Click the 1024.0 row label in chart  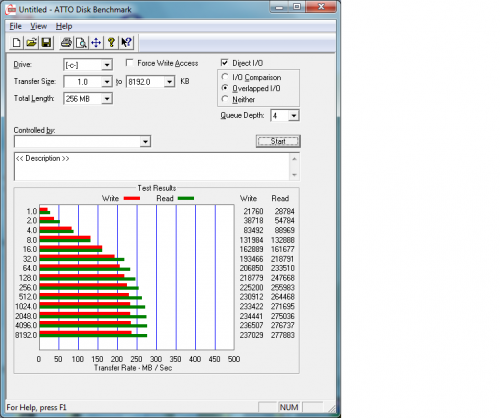click(26, 306)
